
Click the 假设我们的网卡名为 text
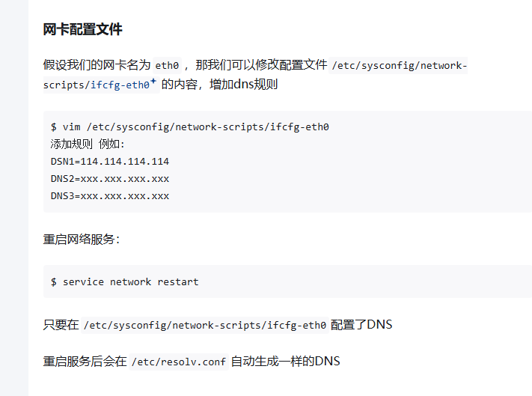click(97, 64)
